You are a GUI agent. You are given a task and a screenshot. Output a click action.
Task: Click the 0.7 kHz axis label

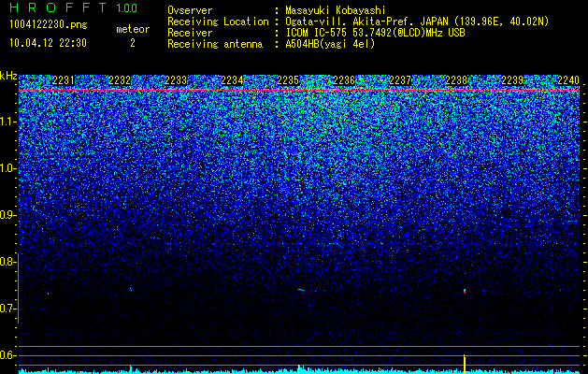pyautogui.click(x=7, y=309)
